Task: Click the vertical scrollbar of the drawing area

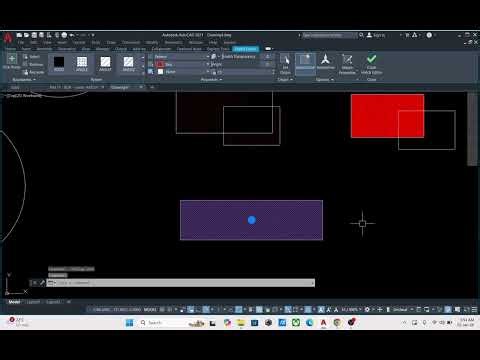Action: coord(472,129)
